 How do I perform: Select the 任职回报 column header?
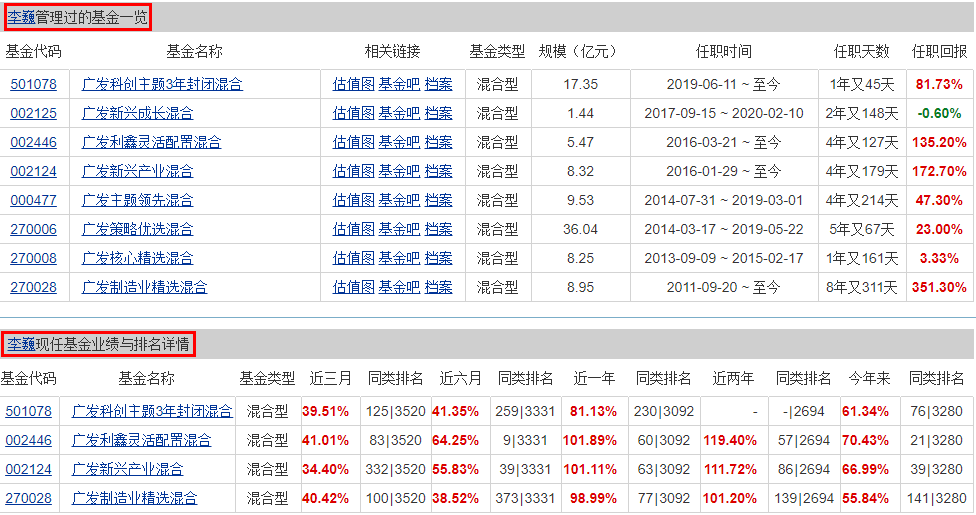click(x=939, y=52)
